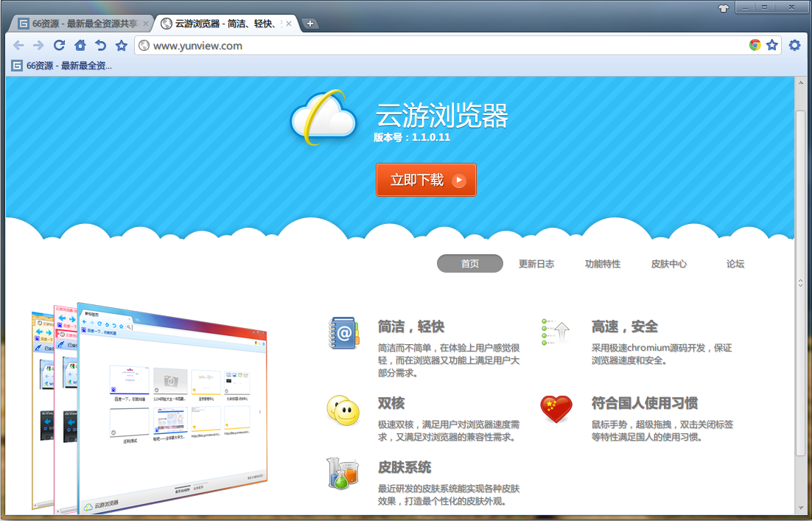
Task: Click the undo closed tab icon
Action: point(100,46)
